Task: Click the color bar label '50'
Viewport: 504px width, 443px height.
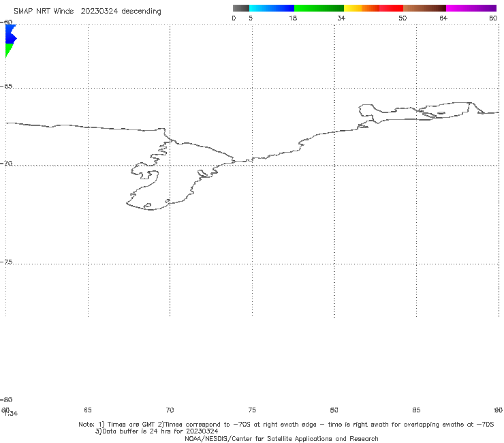Action: 403,18
